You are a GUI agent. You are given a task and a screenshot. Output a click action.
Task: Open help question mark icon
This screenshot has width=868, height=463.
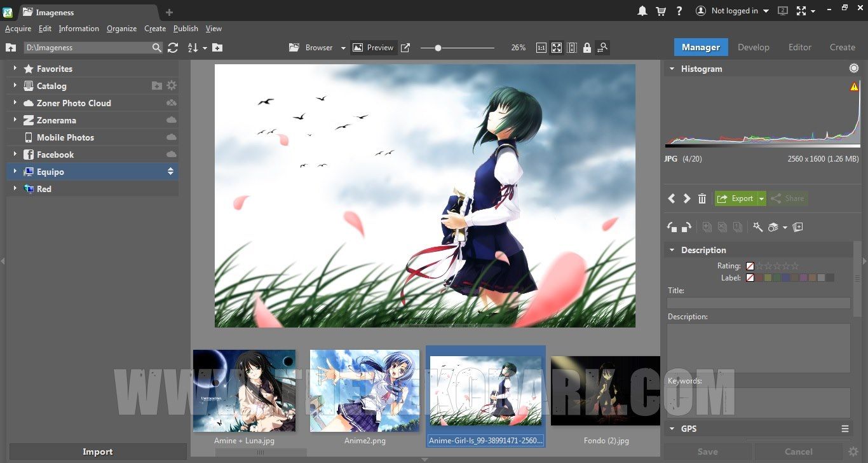tap(679, 11)
